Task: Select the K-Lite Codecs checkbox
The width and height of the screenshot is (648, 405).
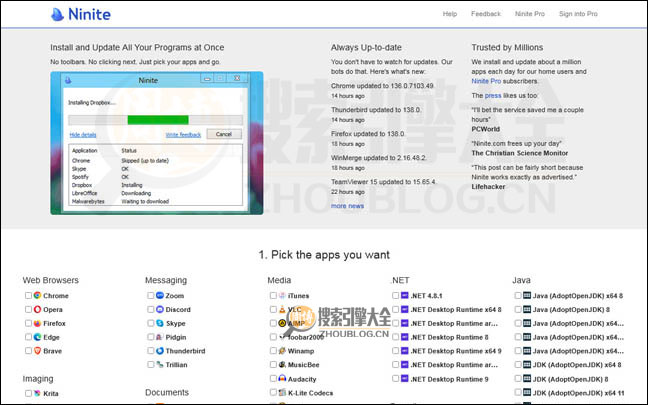Action: tap(273, 392)
